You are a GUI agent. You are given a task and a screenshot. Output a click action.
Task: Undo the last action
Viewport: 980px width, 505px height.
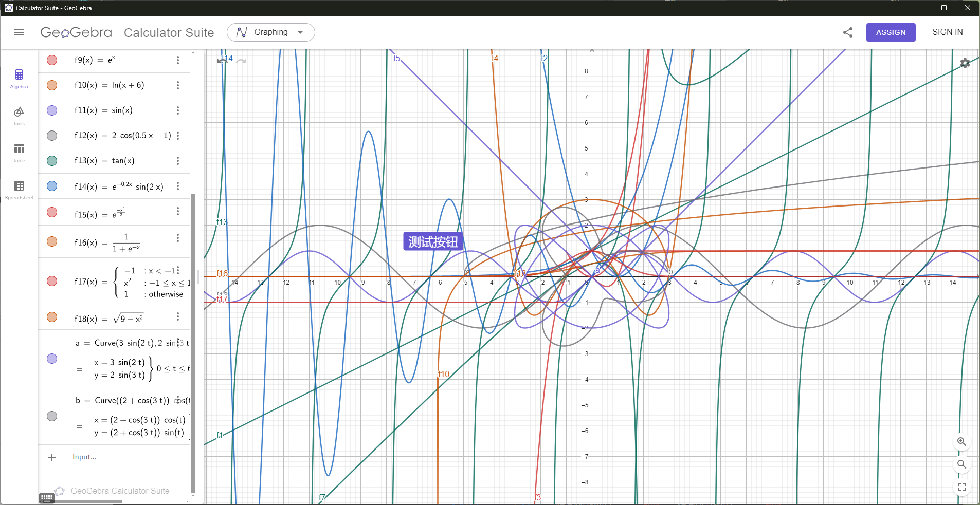click(x=223, y=61)
